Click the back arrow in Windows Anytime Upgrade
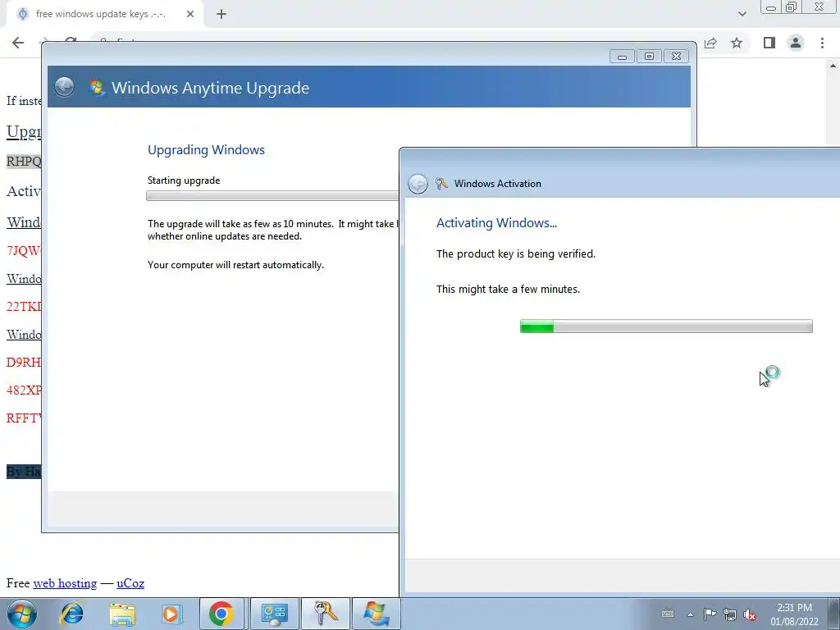840x630 pixels. [64, 87]
